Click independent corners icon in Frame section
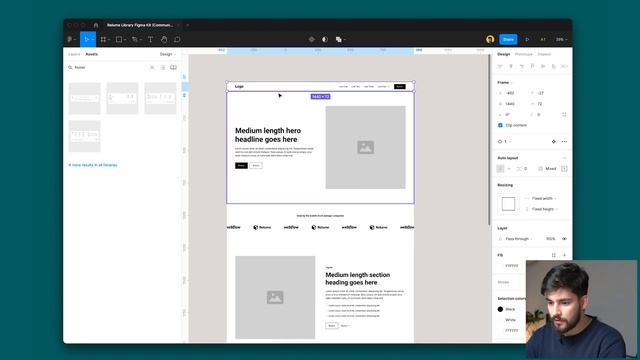 click(x=564, y=115)
